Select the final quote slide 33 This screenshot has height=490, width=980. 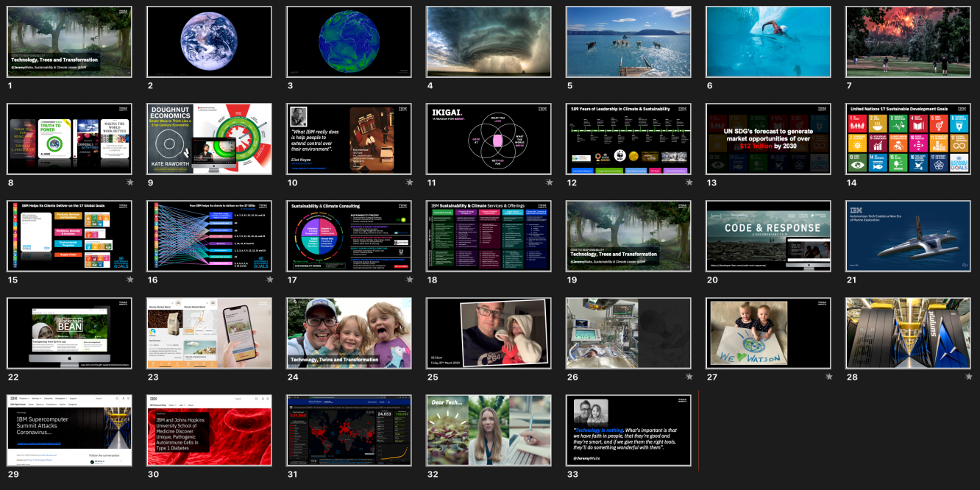[629, 430]
